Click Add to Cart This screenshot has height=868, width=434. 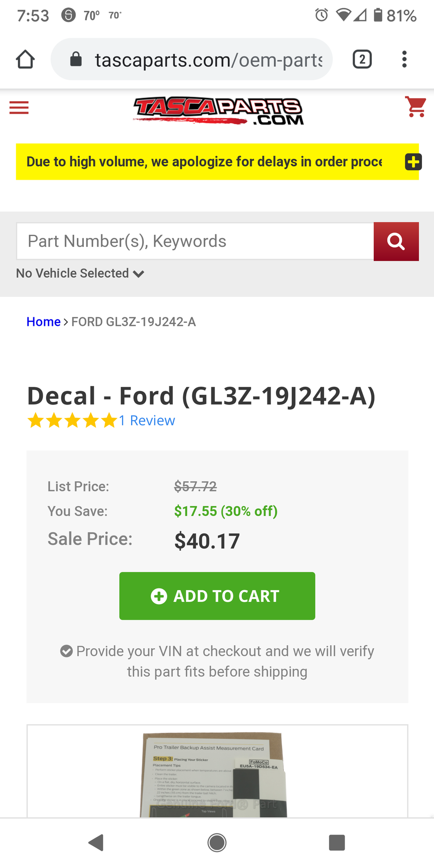217,596
